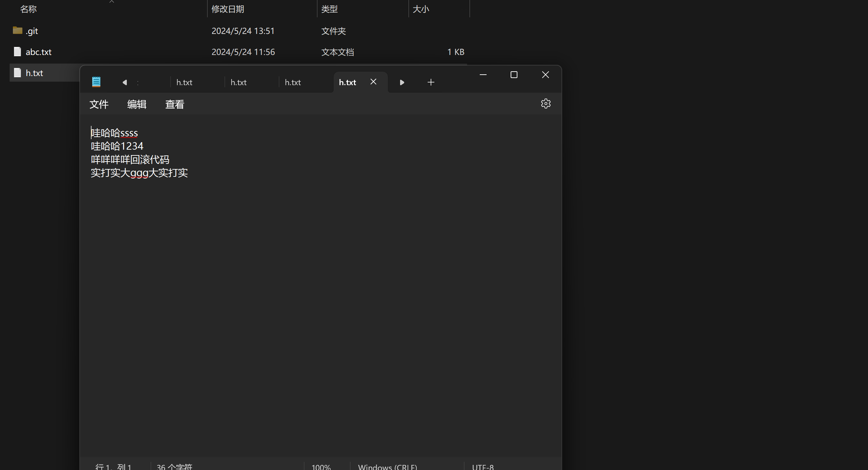
Task: Open Notepad settings gear icon
Action: click(546, 104)
